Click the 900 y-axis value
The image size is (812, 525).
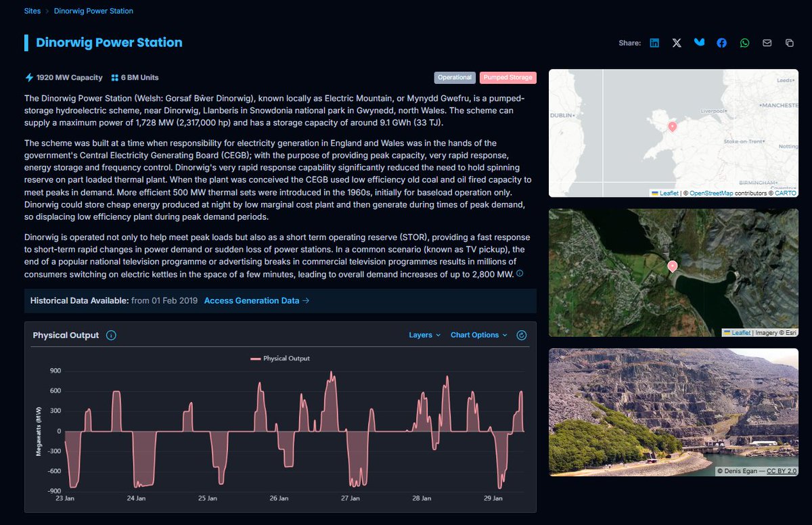55,371
